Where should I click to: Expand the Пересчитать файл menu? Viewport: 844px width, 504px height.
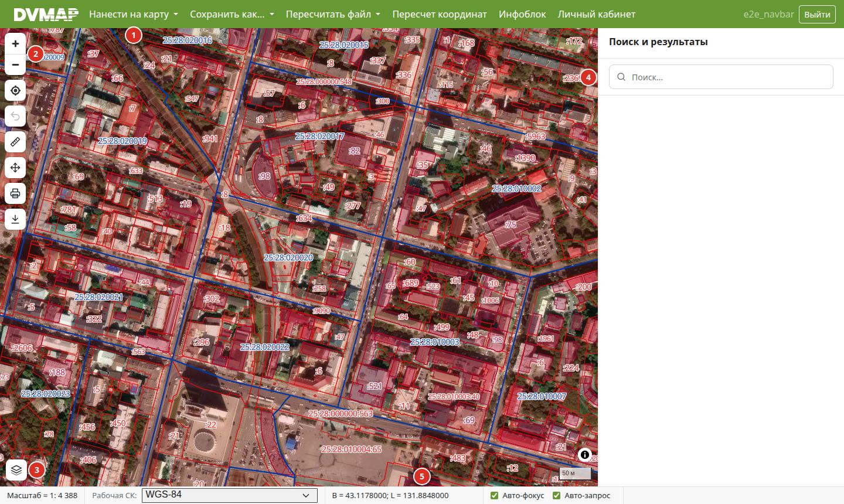point(333,14)
